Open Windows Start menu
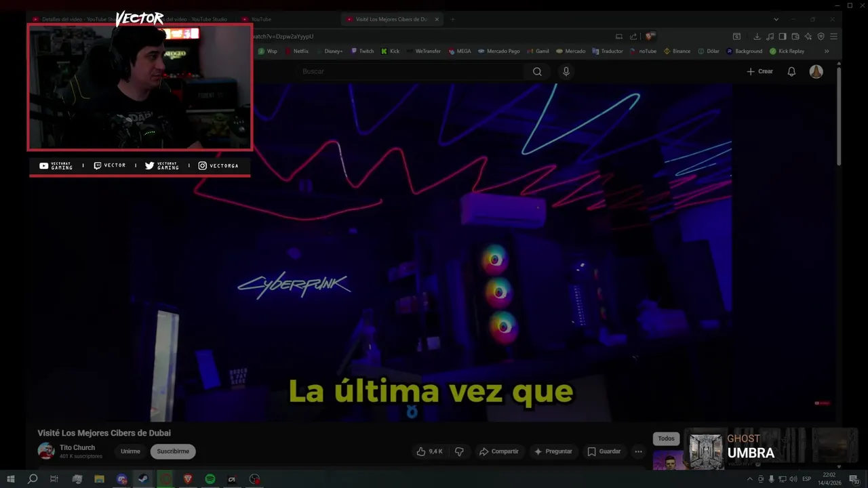This screenshot has height=488, width=868. click(11, 479)
